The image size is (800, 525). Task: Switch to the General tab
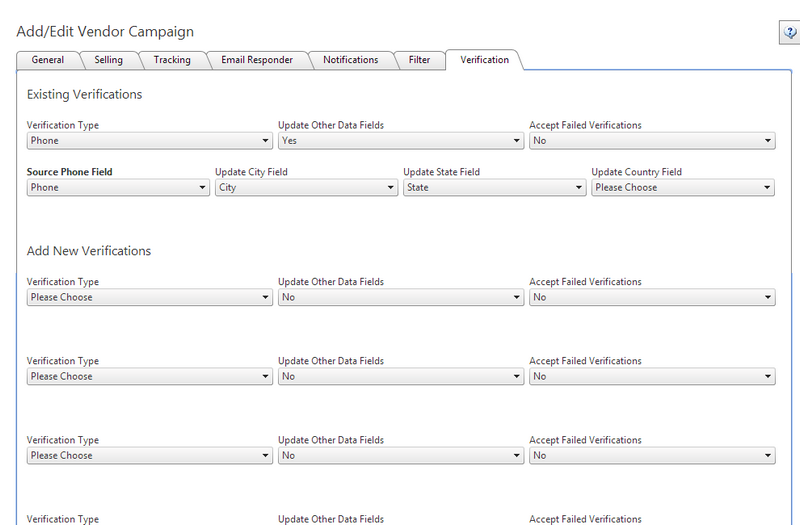click(x=47, y=60)
